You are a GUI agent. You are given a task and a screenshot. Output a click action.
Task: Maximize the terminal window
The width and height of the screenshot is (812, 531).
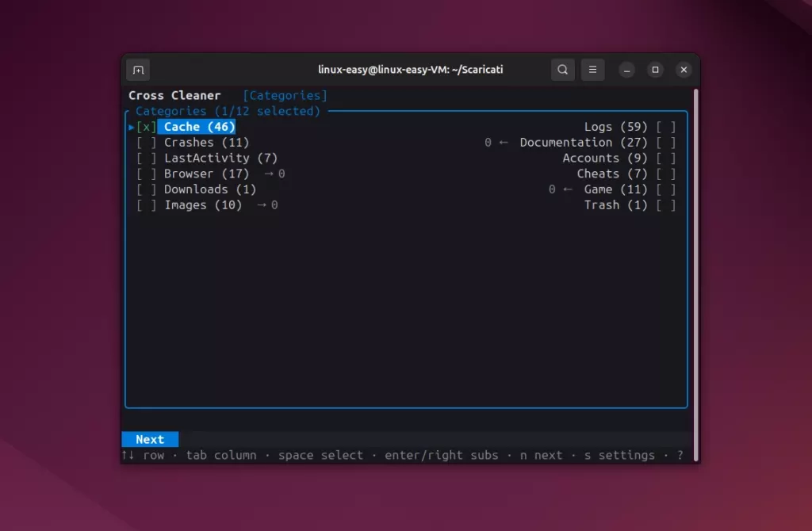[x=655, y=70]
